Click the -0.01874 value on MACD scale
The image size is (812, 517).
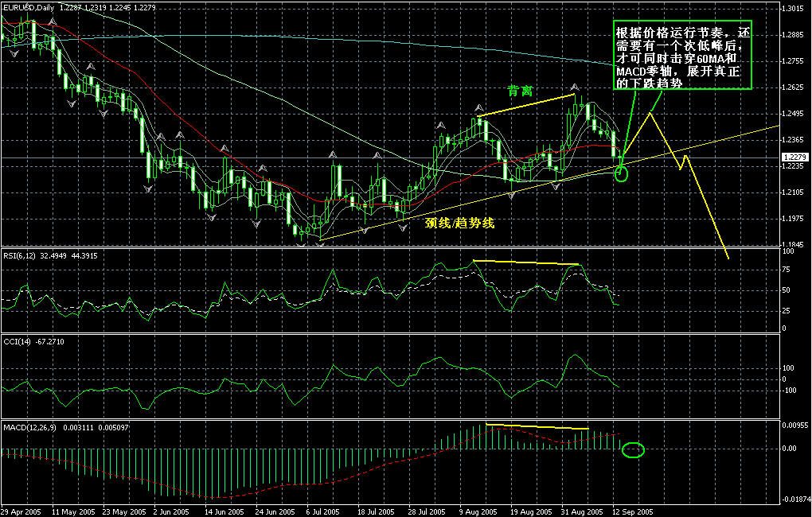pos(796,500)
